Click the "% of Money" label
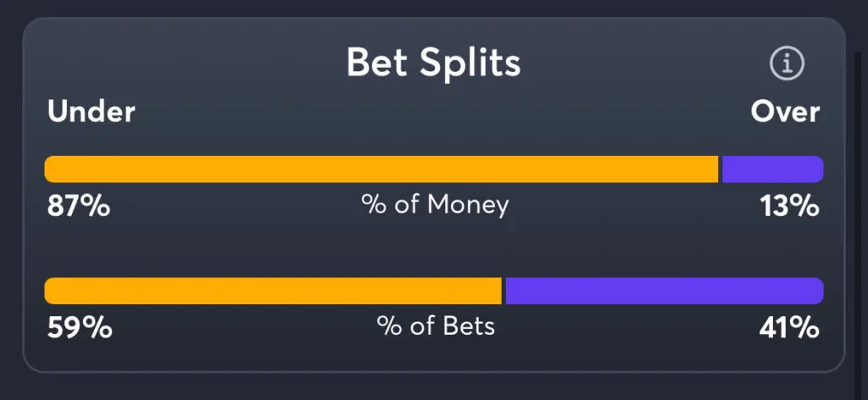 (x=435, y=205)
